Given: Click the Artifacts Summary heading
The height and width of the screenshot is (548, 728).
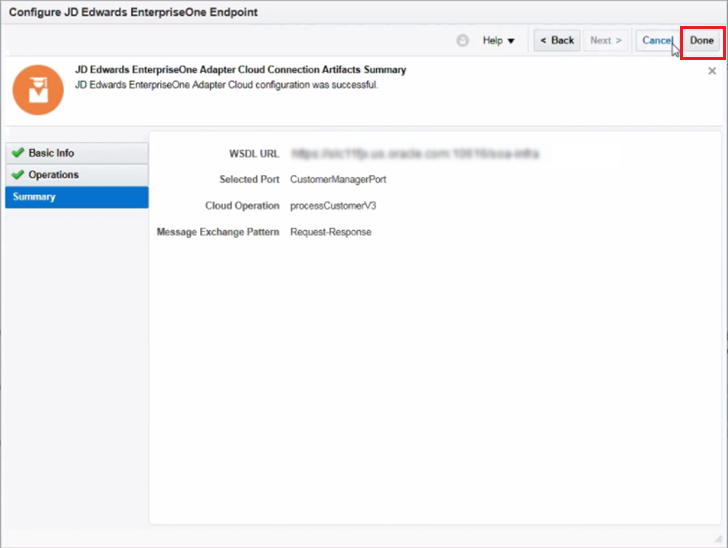Looking at the screenshot, I should coord(240,70).
